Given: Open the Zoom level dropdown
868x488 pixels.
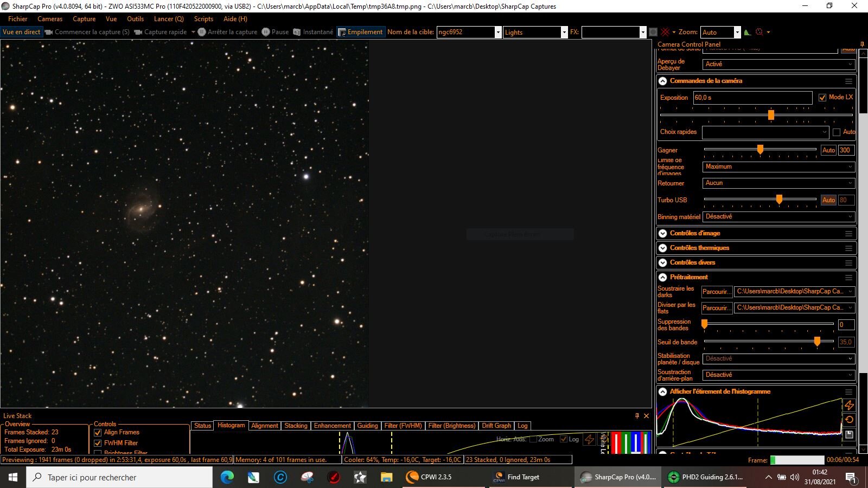Looking at the screenshot, I should (x=737, y=33).
